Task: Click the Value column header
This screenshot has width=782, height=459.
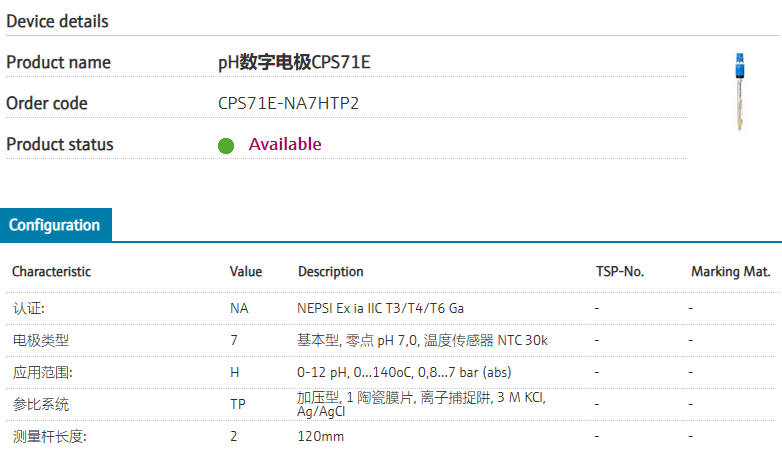Action: [246, 271]
